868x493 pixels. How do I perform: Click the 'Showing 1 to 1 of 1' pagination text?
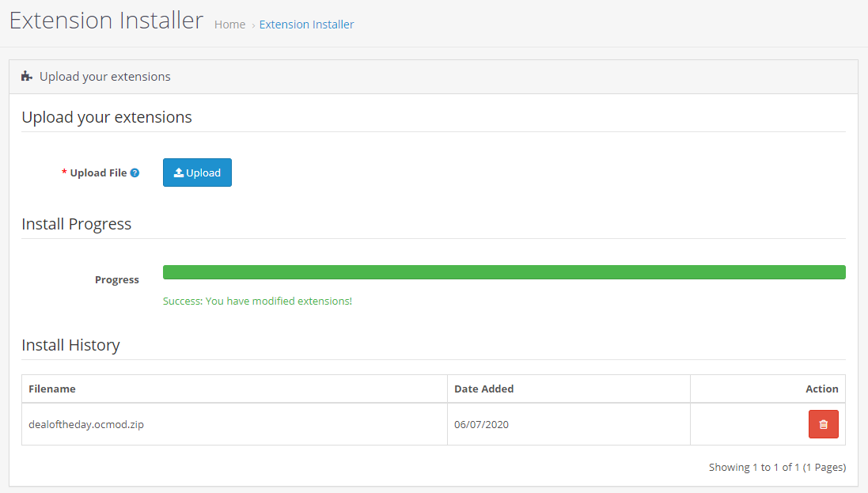coord(777,467)
